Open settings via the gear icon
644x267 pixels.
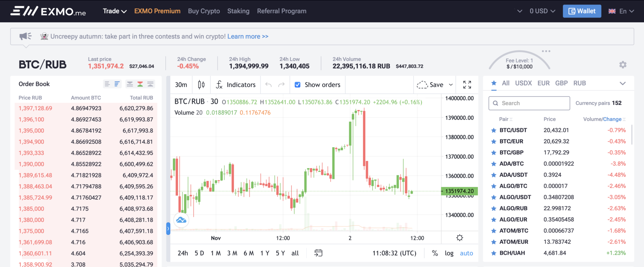coord(623,65)
